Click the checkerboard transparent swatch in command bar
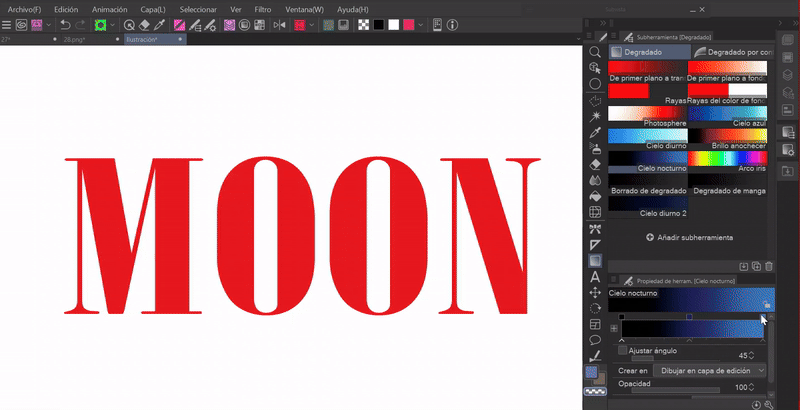 pos(363,24)
